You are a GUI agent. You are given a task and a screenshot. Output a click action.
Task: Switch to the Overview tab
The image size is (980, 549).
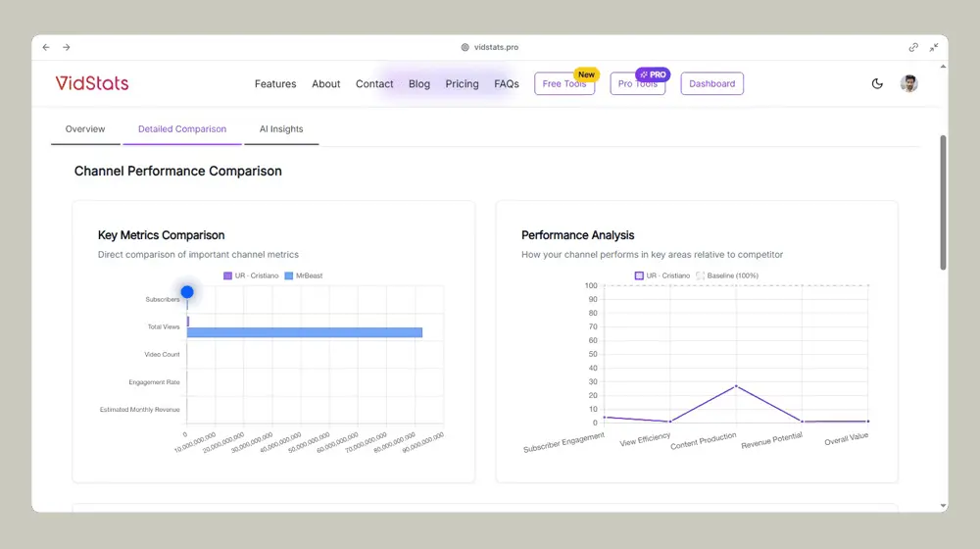pos(85,129)
